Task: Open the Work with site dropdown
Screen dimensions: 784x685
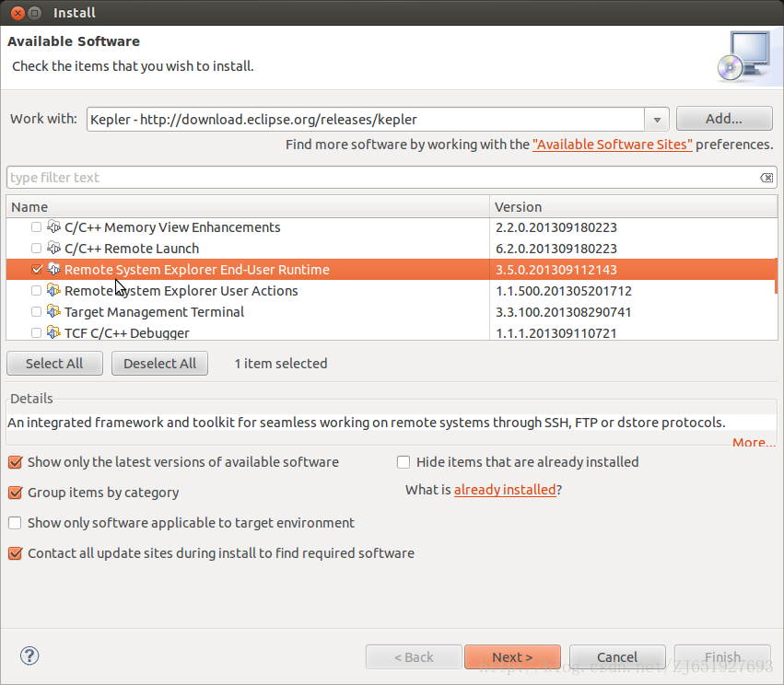Action: coord(657,120)
